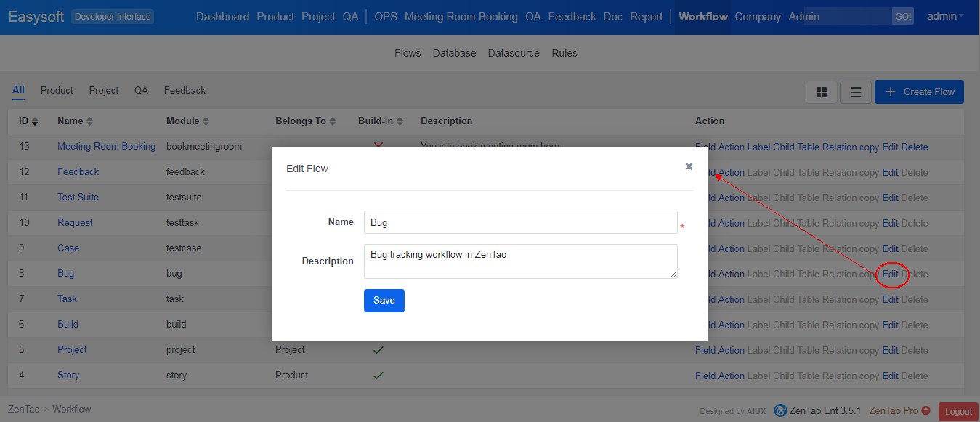
Task: Open the admin user dropdown
Action: [x=945, y=16]
